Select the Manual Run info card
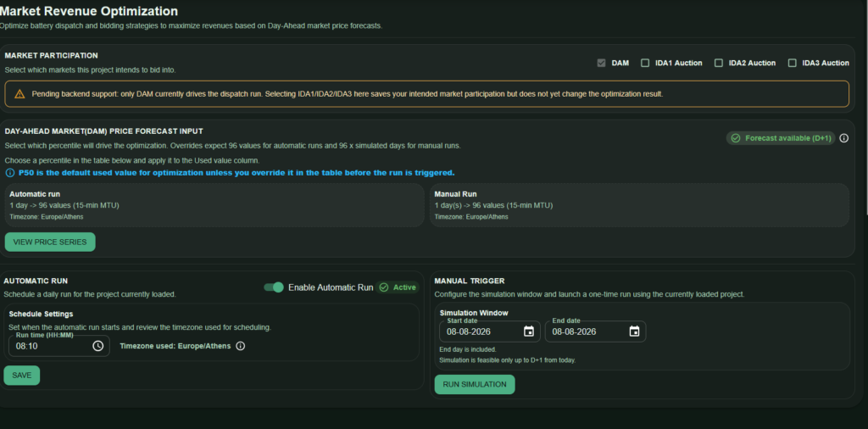Screen dimensions: 868x429 pyautogui.click(x=639, y=205)
